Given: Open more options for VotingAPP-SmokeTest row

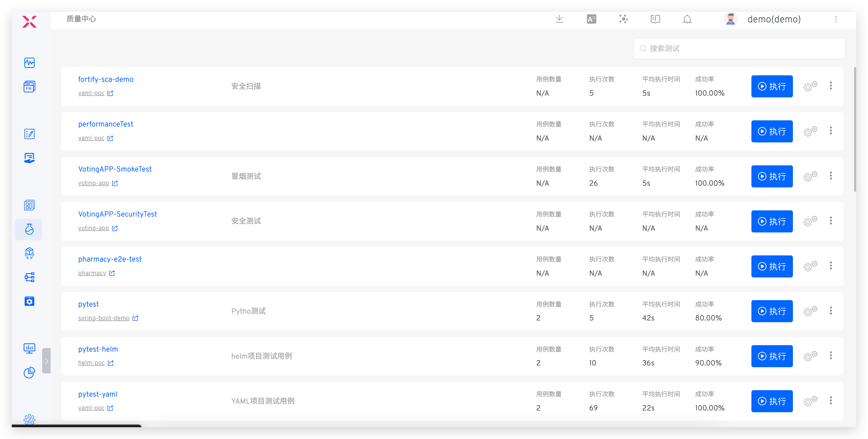Looking at the screenshot, I should pos(831,176).
